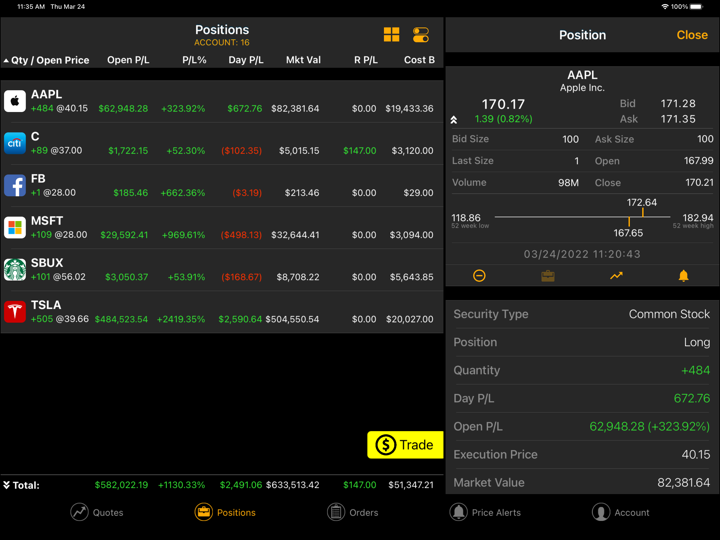Open the Account: 16 selector
Viewport: 720px width, 540px height.
(x=222, y=43)
